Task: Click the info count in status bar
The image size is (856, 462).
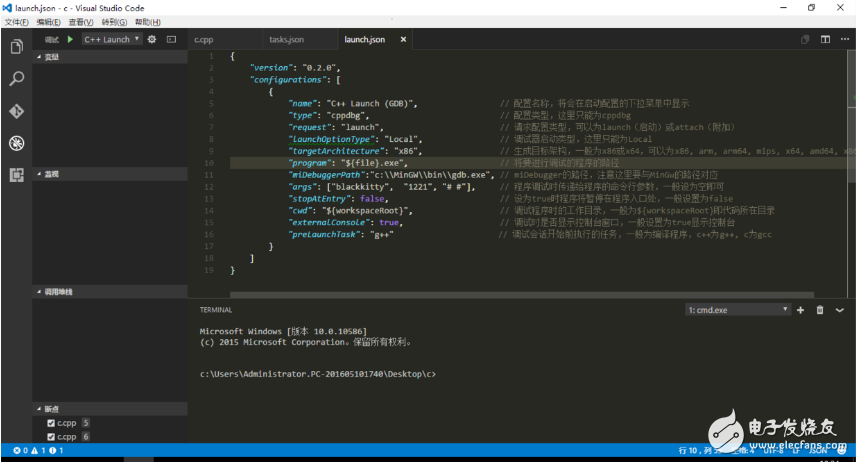Action: click(56, 451)
